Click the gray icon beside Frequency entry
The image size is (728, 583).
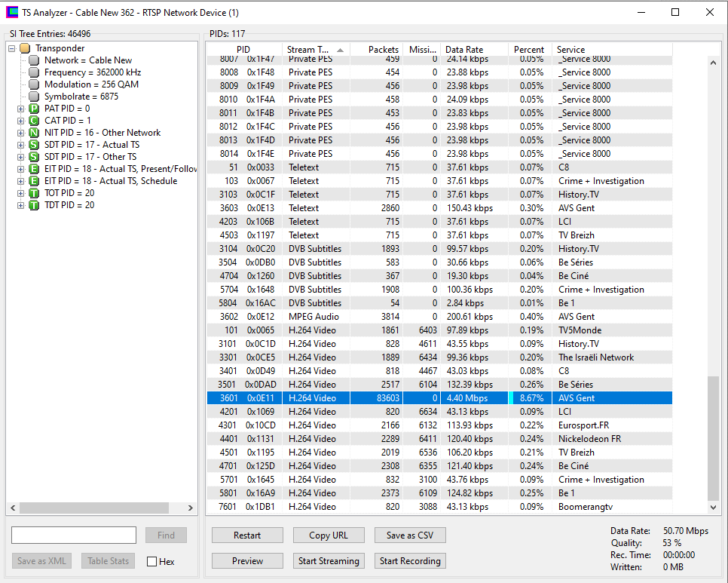click(x=34, y=72)
